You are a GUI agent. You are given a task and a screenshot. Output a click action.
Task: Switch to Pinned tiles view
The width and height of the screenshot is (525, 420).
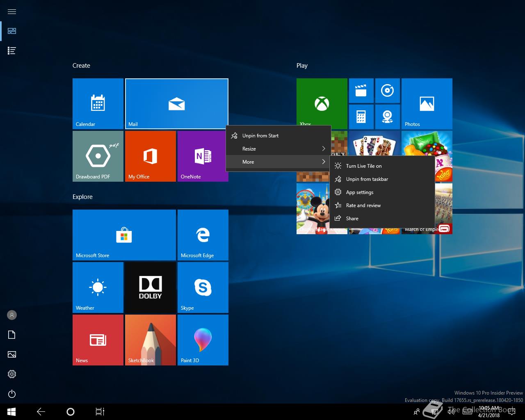[12, 31]
